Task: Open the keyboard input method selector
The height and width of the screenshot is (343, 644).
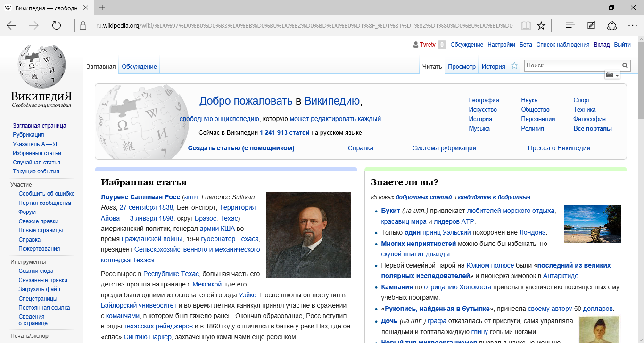Action: pos(612,75)
